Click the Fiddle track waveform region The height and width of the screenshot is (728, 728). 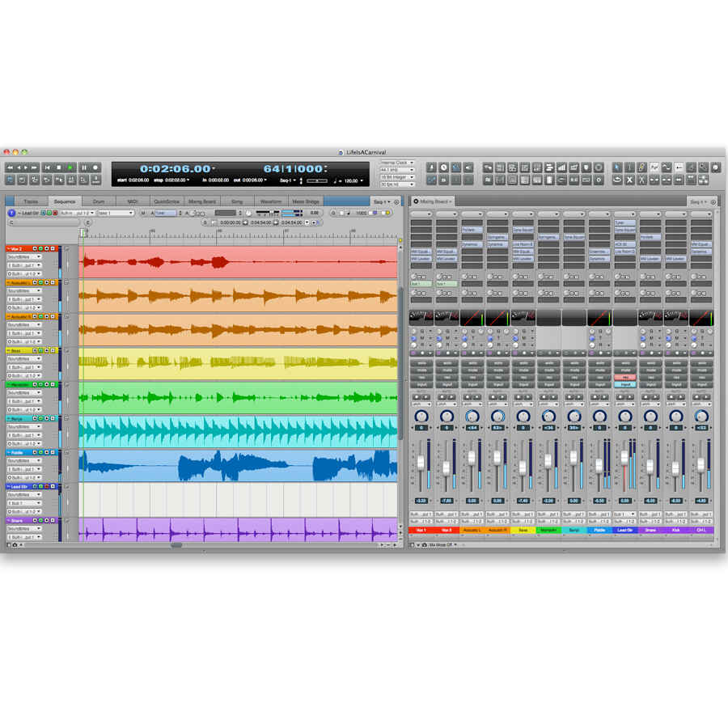[x=238, y=466]
